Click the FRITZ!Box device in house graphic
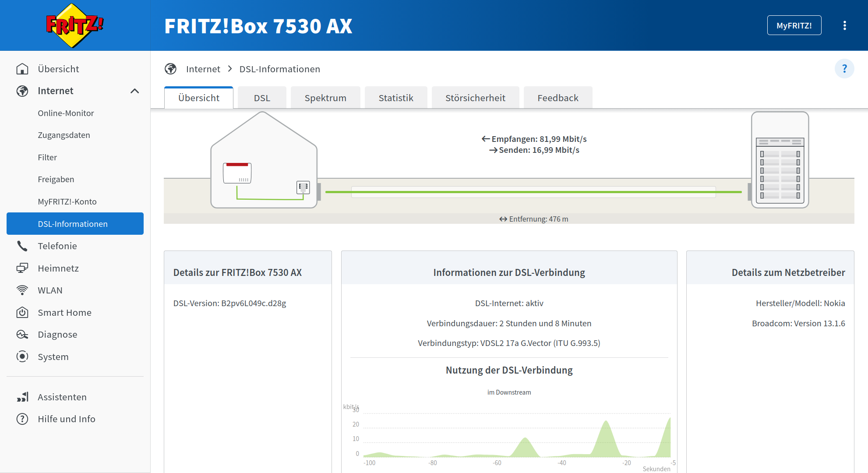 (237, 173)
